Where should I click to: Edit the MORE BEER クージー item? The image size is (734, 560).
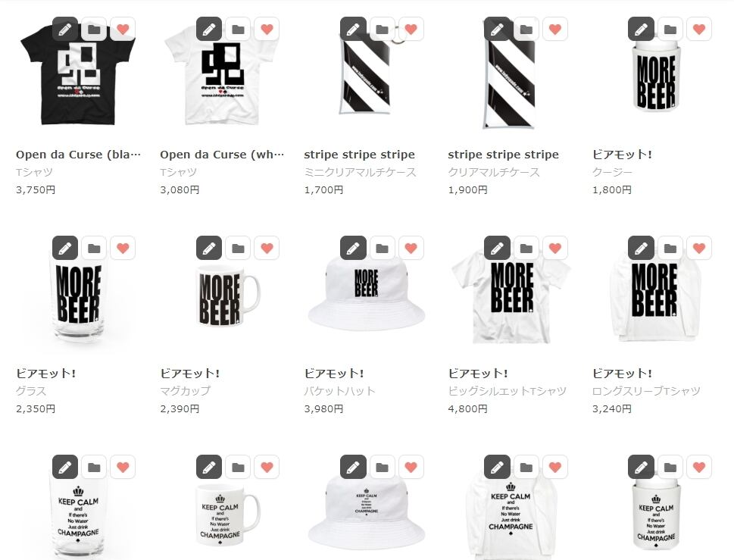641,29
